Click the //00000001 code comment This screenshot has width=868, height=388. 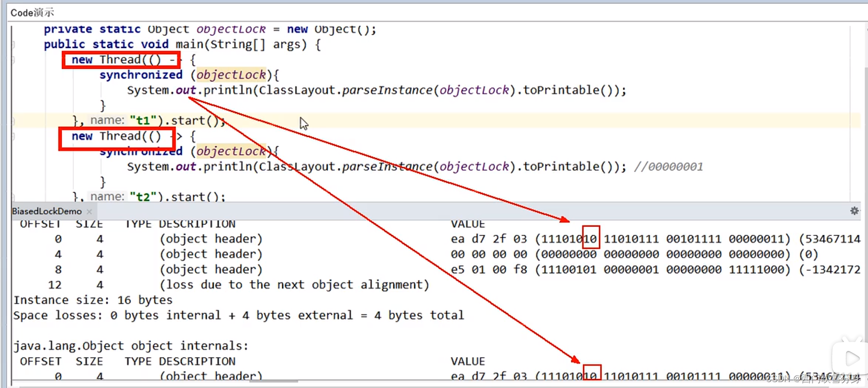(x=668, y=167)
